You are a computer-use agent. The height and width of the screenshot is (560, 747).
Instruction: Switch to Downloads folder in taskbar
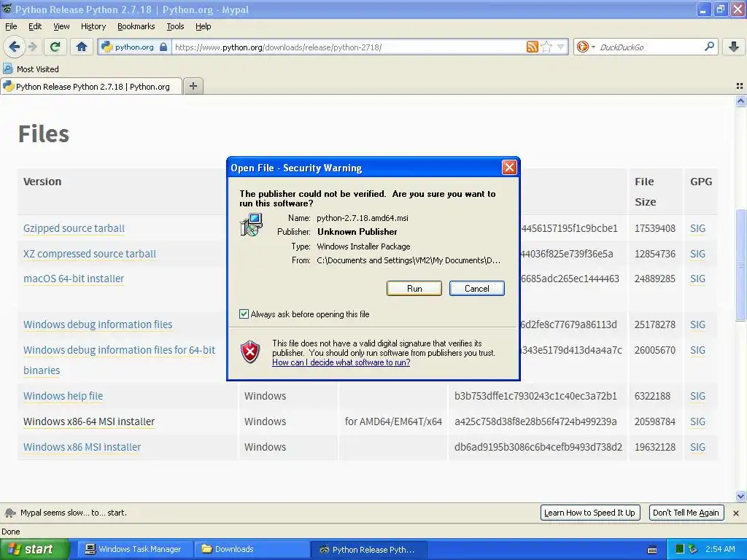pyautogui.click(x=251, y=549)
